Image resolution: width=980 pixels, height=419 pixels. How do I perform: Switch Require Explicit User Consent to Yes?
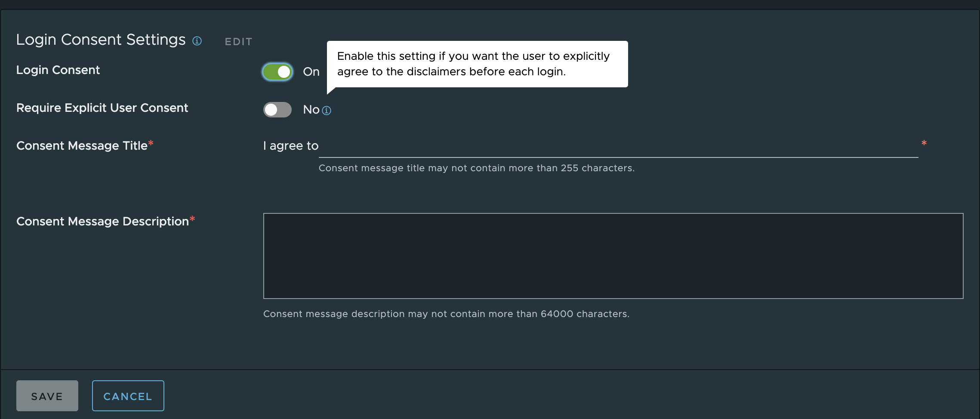277,110
